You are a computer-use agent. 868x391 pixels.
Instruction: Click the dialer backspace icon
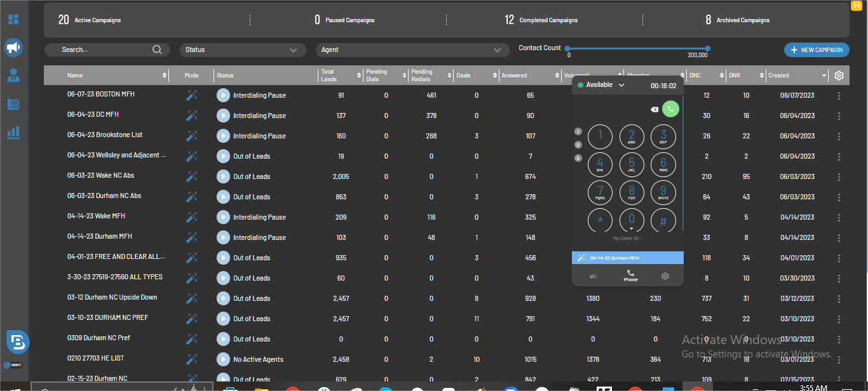[654, 110]
